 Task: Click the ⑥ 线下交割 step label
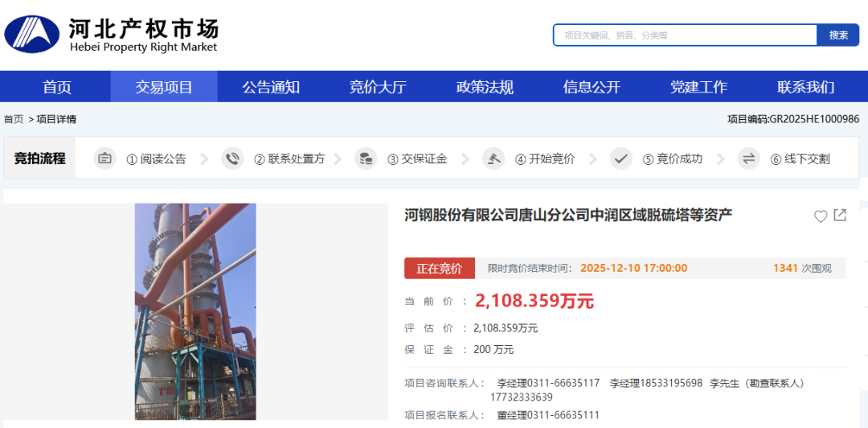tap(800, 159)
